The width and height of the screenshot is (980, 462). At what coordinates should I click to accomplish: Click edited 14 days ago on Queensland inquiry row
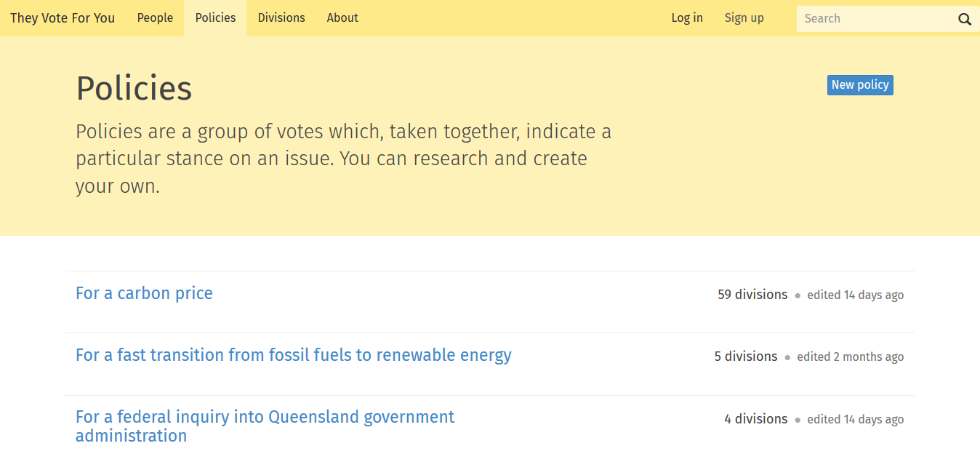click(856, 419)
